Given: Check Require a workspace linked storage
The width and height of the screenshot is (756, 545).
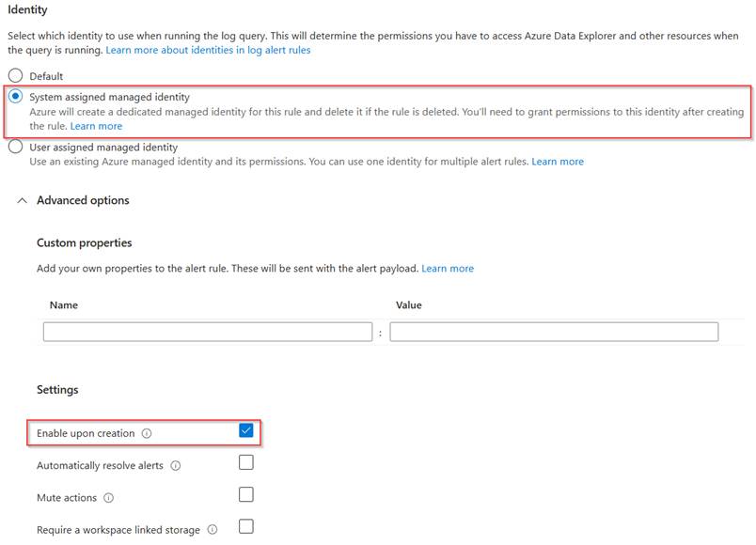Looking at the screenshot, I should [246, 526].
